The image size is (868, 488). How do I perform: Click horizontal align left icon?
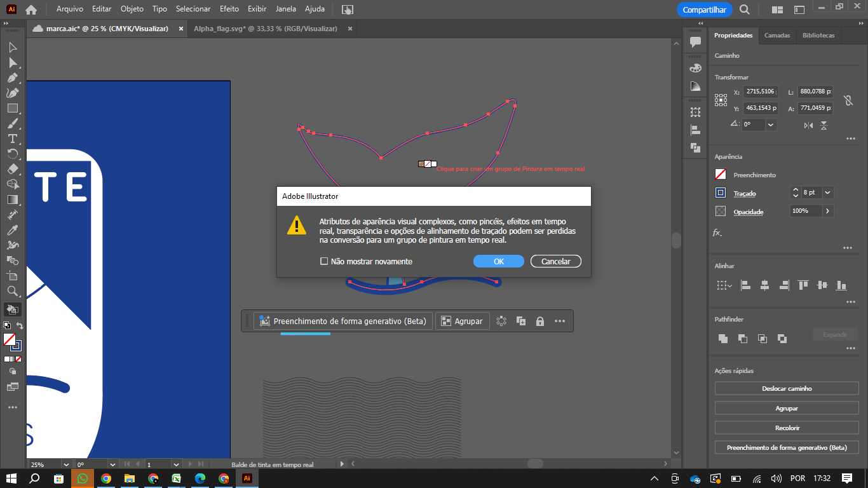pyautogui.click(x=745, y=286)
